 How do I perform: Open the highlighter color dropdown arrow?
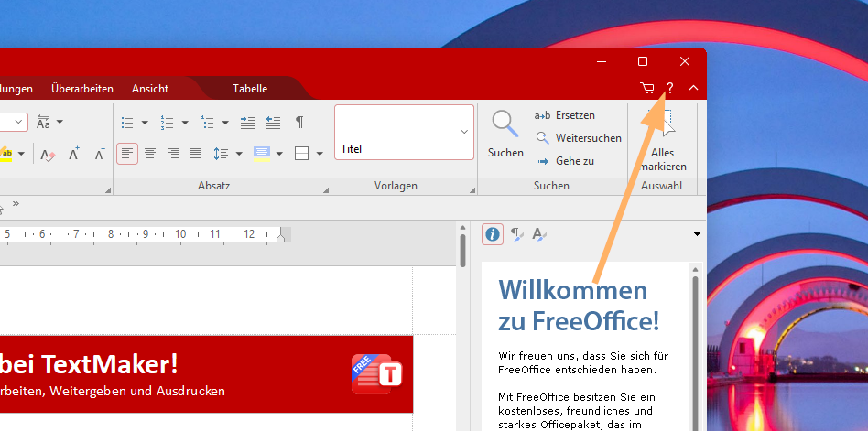(21, 153)
